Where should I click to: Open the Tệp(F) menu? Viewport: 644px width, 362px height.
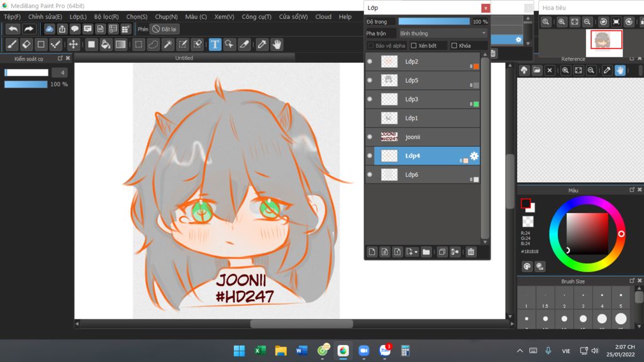point(12,17)
